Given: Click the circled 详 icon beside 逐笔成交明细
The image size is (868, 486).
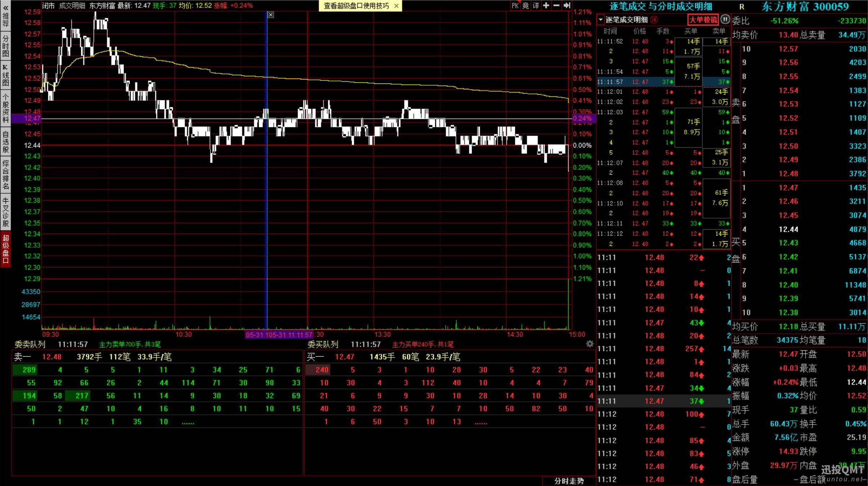Looking at the screenshot, I should pyautogui.click(x=654, y=19).
